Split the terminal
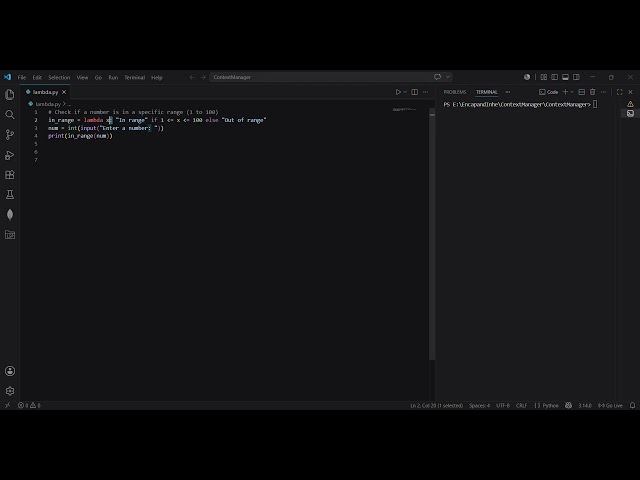Screen dimensions: 640x480 pos(582,92)
